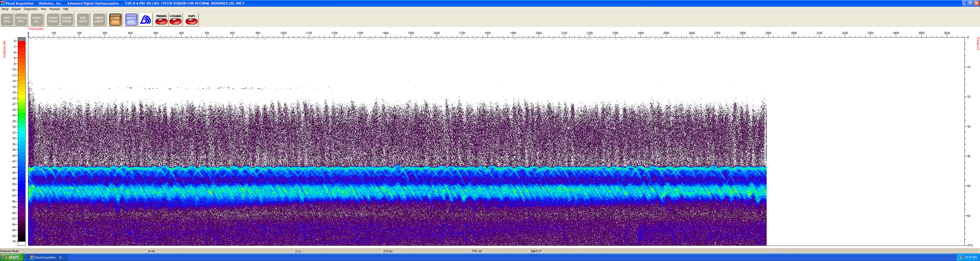
Task: Click the system tray icon beside the clock
Action: coord(961,257)
